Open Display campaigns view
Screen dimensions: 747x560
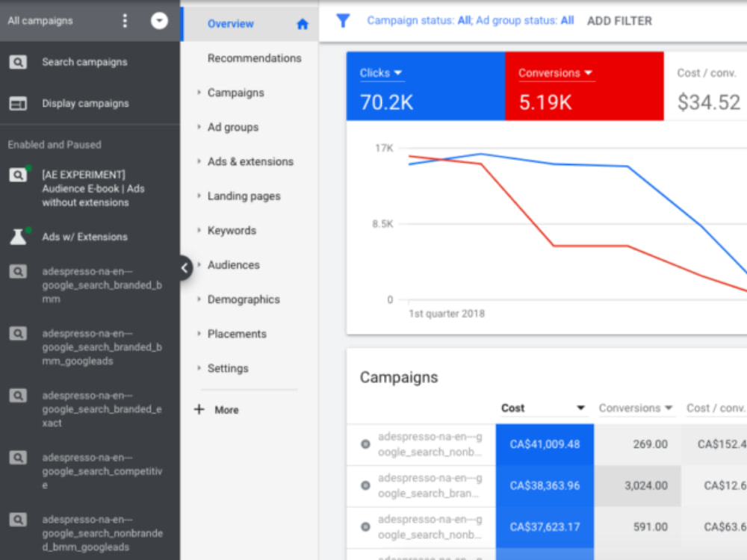(x=85, y=103)
